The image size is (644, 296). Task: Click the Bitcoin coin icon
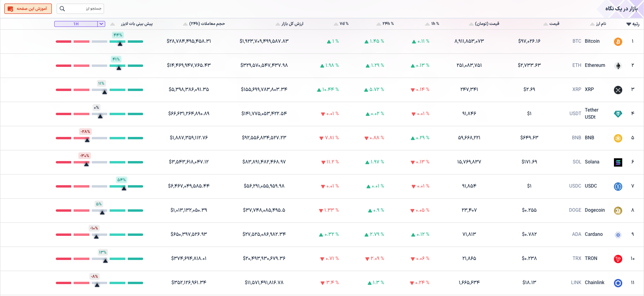[x=618, y=42]
